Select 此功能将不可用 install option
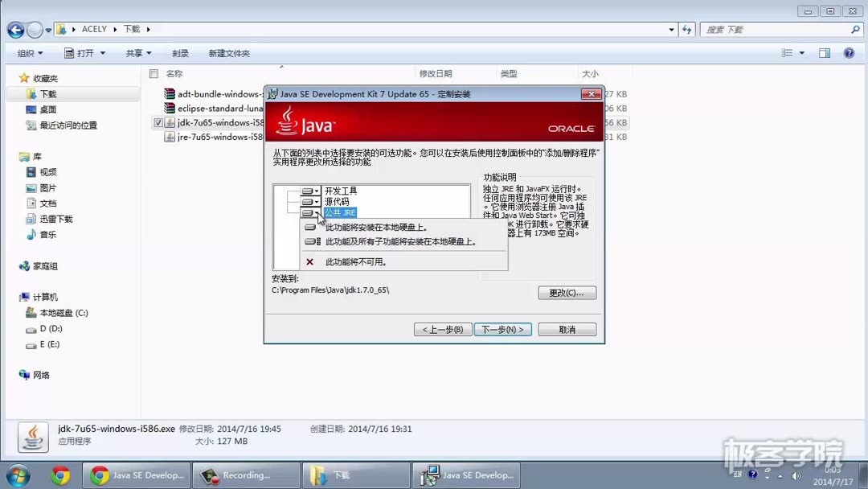This screenshot has width=868, height=489. click(368, 262)
